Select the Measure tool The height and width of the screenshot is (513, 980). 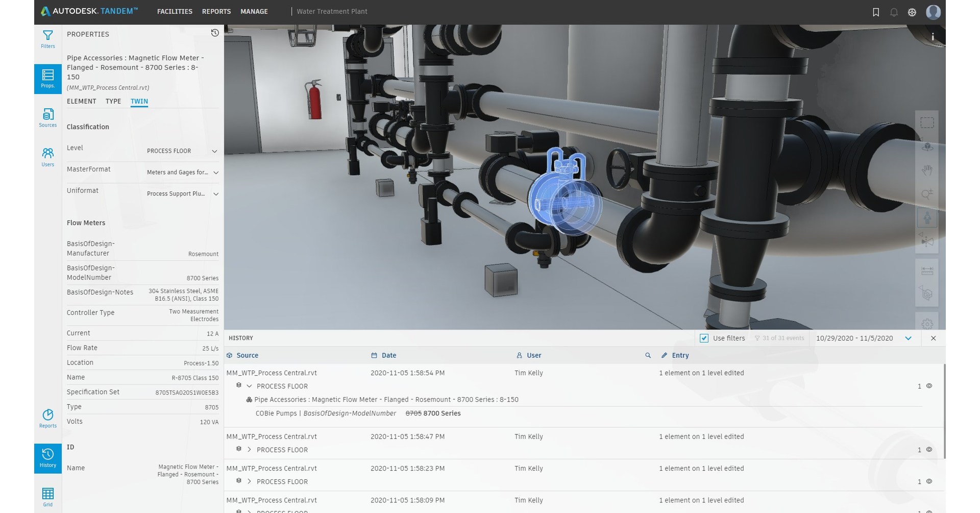pos(927,270)
